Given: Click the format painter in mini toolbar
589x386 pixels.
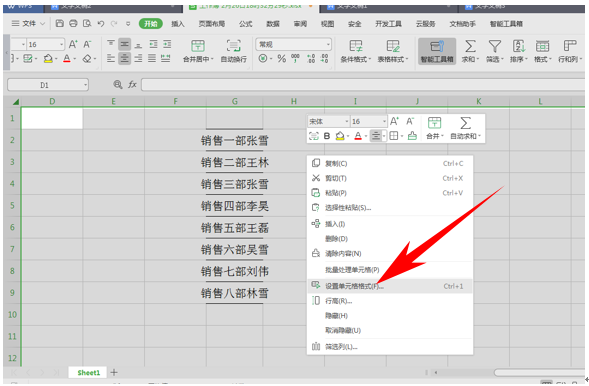Looking at the screenshot, I should [x=412, y=136].
